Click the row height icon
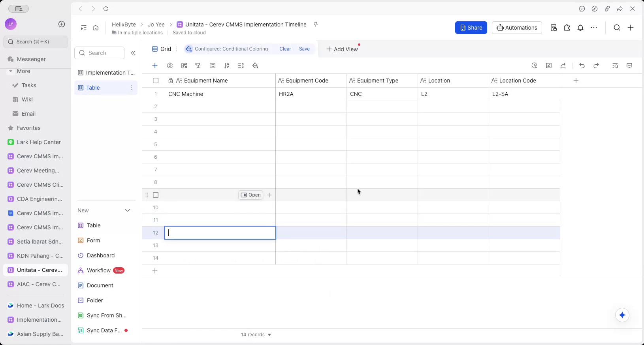The image size is (644, 345). pyautogui.click(x=241, y=66)
